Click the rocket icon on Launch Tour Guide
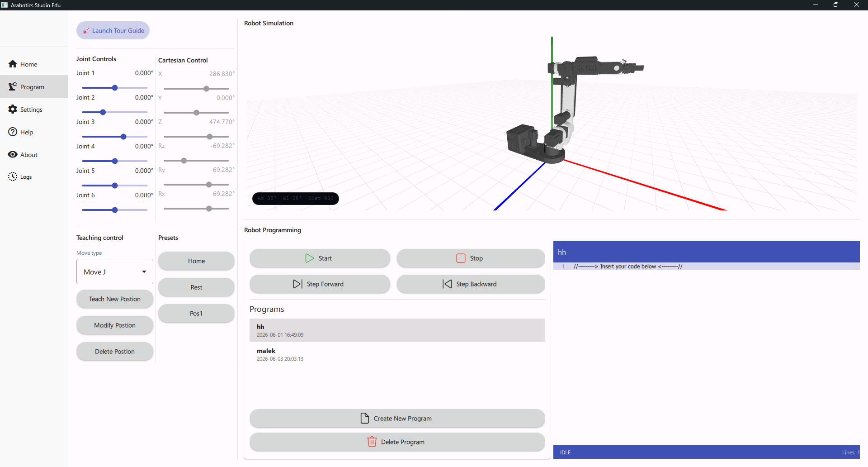 (86, 31)
